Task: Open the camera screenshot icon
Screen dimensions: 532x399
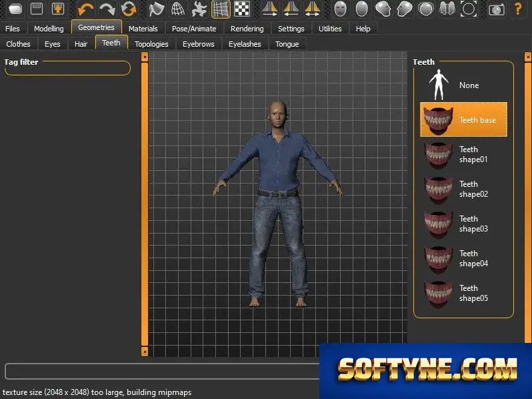Action: click(x=496, y=9)
